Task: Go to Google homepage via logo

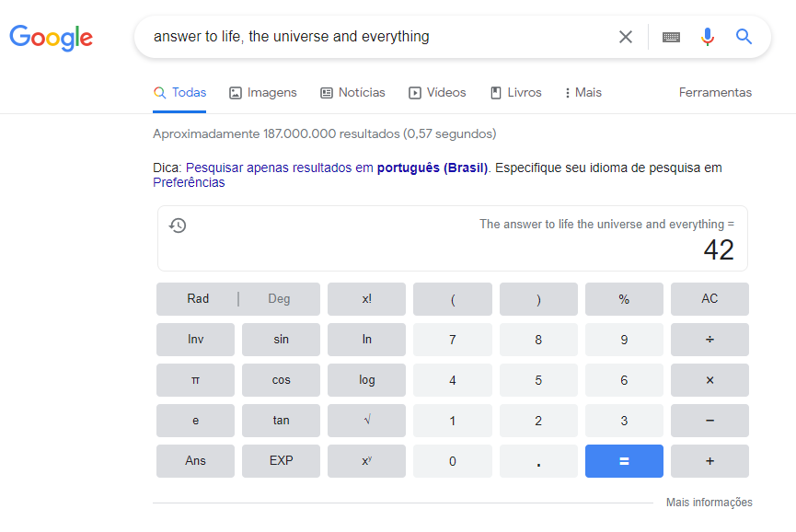Action: [x=52, y=37]
